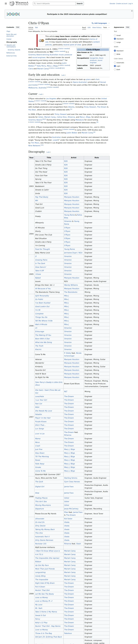Open View history tab

(97, 27)
